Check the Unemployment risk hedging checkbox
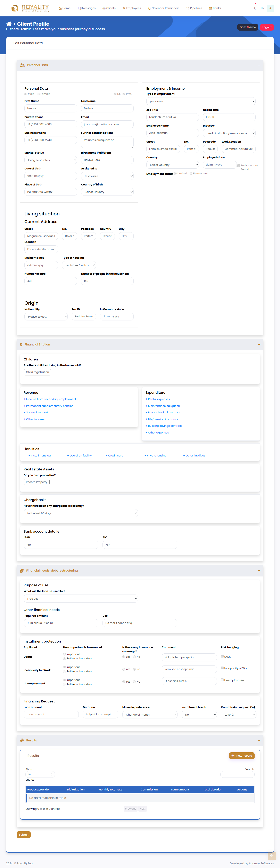The height and width of the screenshot is (868, 280). pyautogui.click(x=222, y=680)
